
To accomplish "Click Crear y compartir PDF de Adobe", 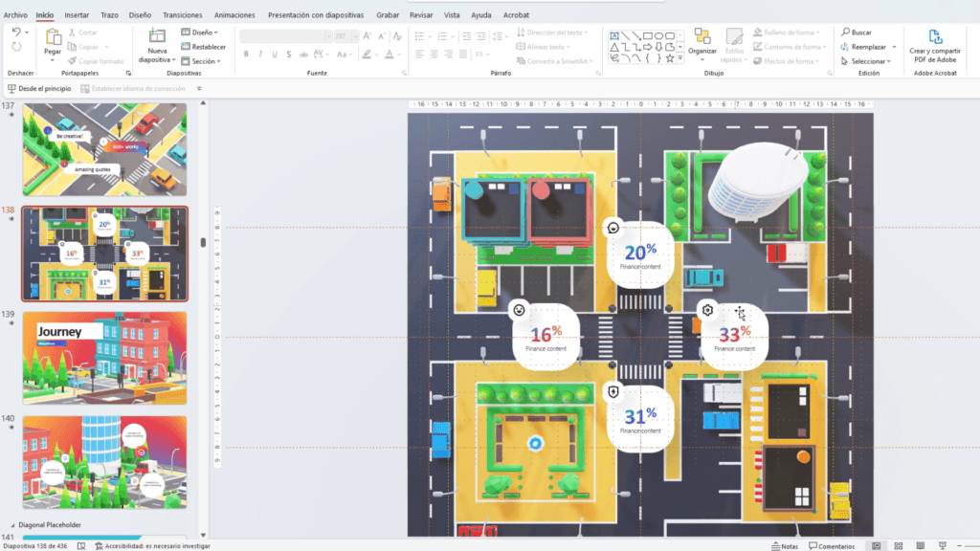I will coord(935,46).
